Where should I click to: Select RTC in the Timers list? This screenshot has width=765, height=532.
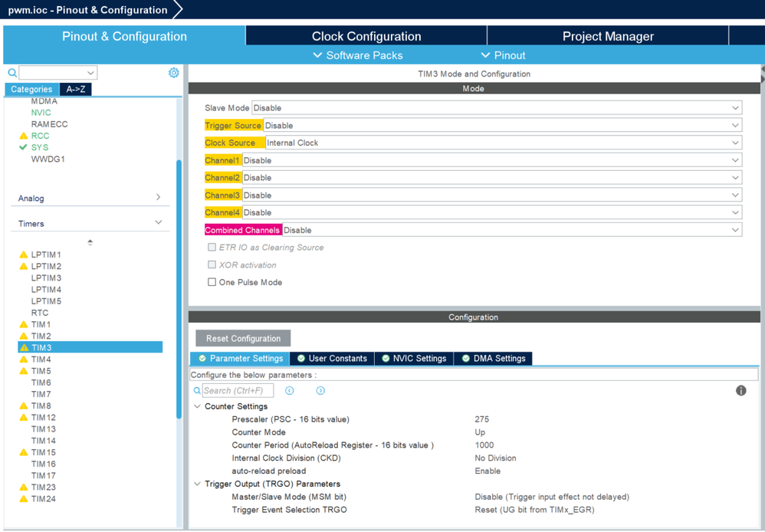(x=40, y=313)
